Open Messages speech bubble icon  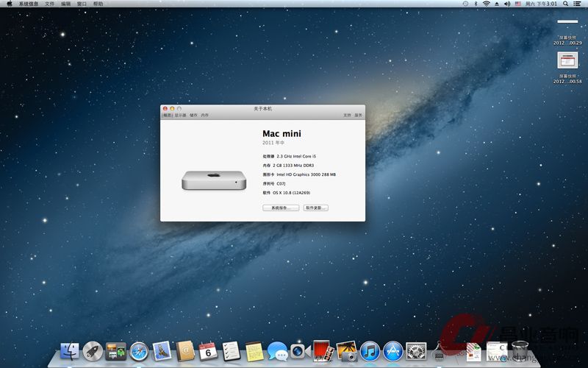[278, 352]
